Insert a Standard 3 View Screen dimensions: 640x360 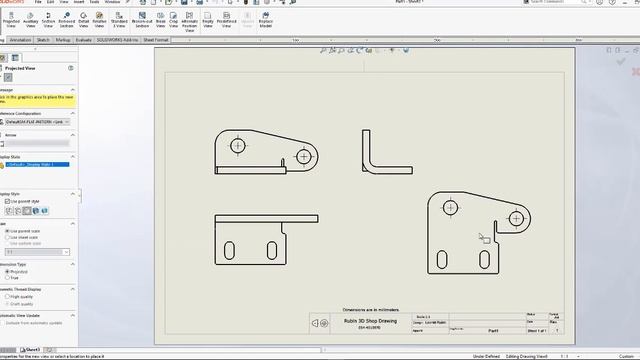pos(119,20)
